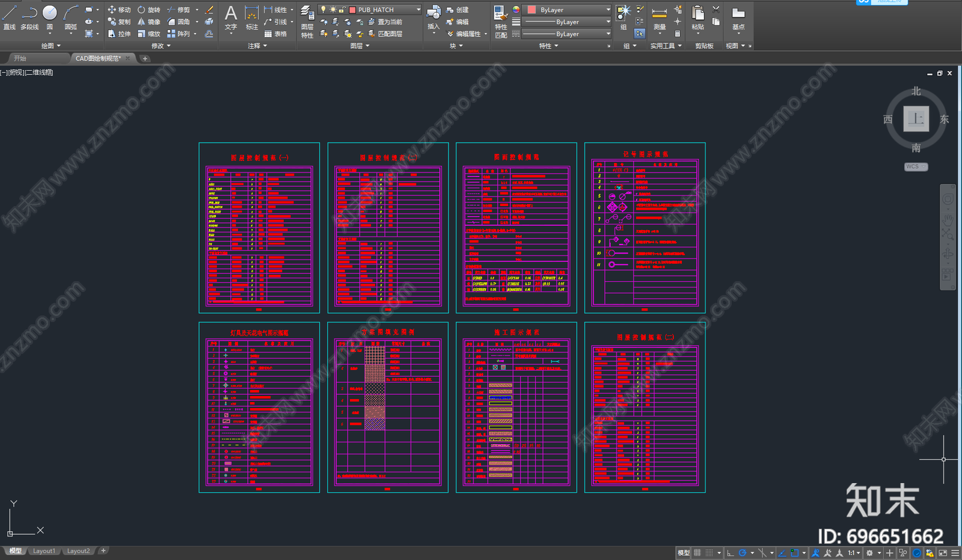962x560 pixels.
Task: Open viewport controls [-][俯视][二维线框] label
Action: point(27,73)
